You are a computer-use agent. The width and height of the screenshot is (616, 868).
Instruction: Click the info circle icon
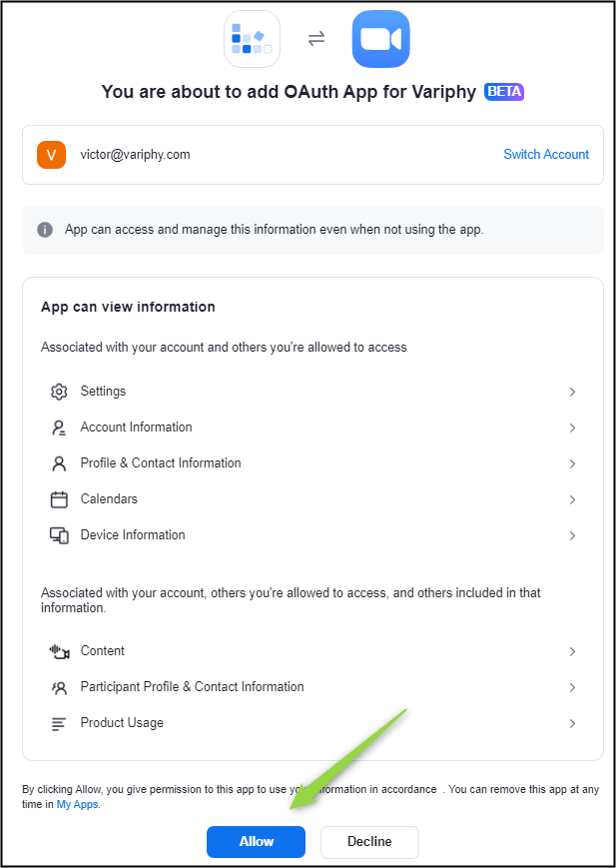45,230
